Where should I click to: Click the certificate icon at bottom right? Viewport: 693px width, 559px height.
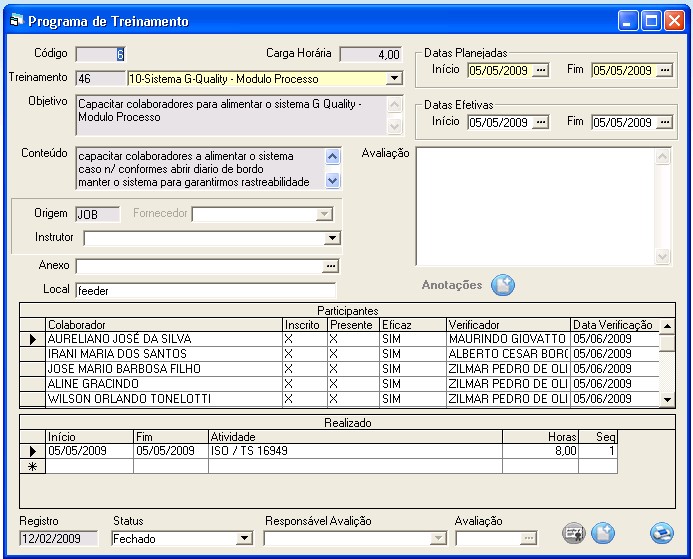tap(574, 533)
